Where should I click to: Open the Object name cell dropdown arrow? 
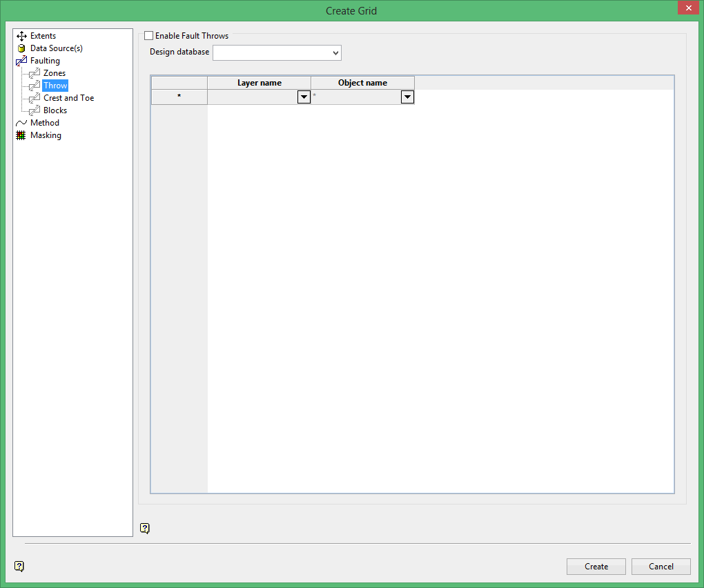point(407,97)
